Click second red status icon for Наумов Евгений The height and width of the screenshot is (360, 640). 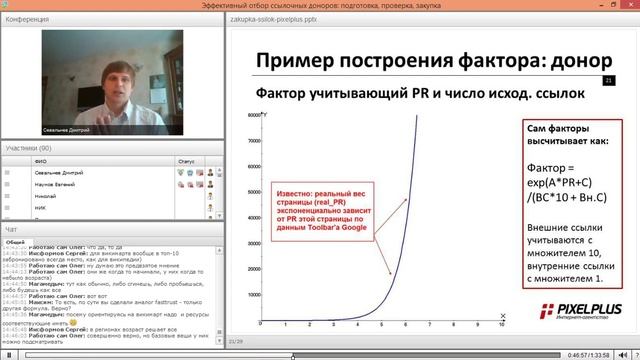coord(190,184)
